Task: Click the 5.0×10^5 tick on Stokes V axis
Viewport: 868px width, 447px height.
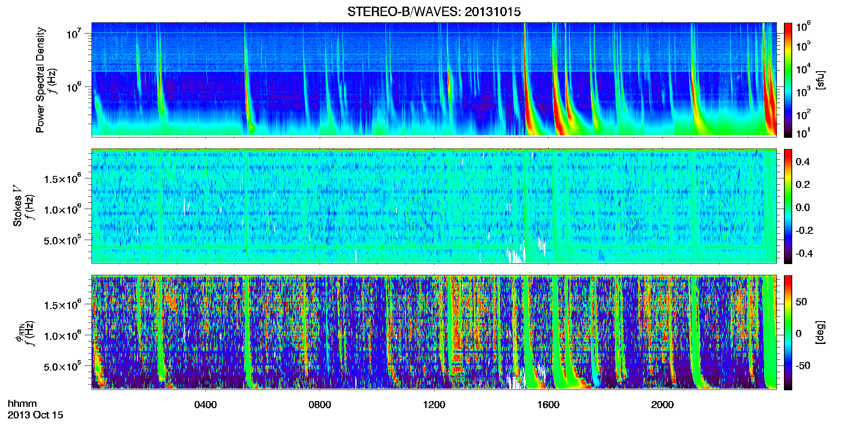Action: (63, 240)
